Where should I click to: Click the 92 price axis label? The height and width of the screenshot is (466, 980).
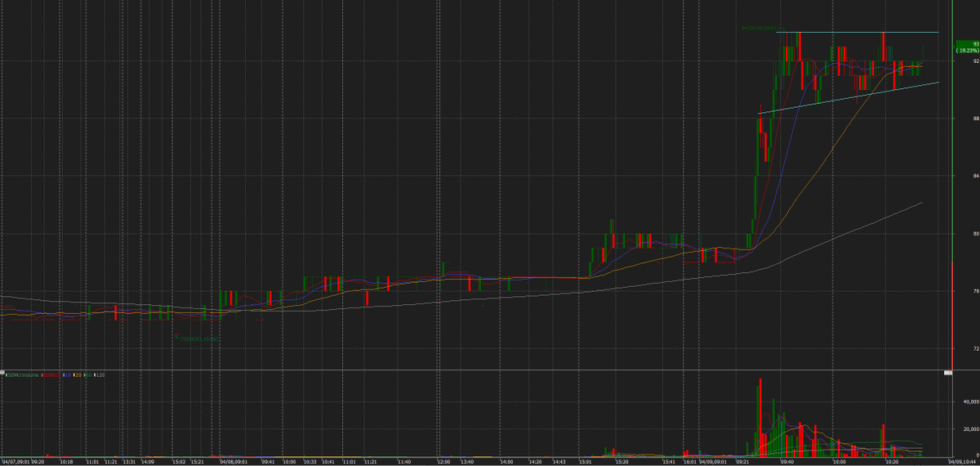(x=975, y=60)
